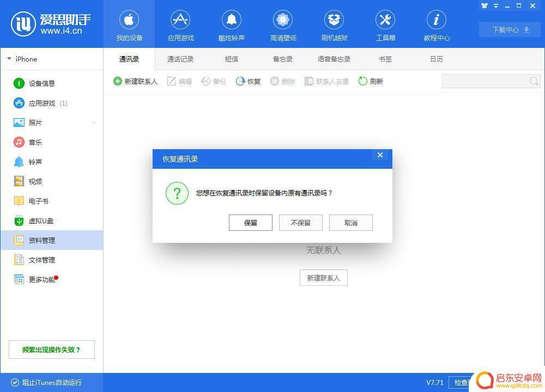This screenshot has width=545, height=392.
Task: Open 工具箱 wrench icon
Action: (x=385, y=20)
